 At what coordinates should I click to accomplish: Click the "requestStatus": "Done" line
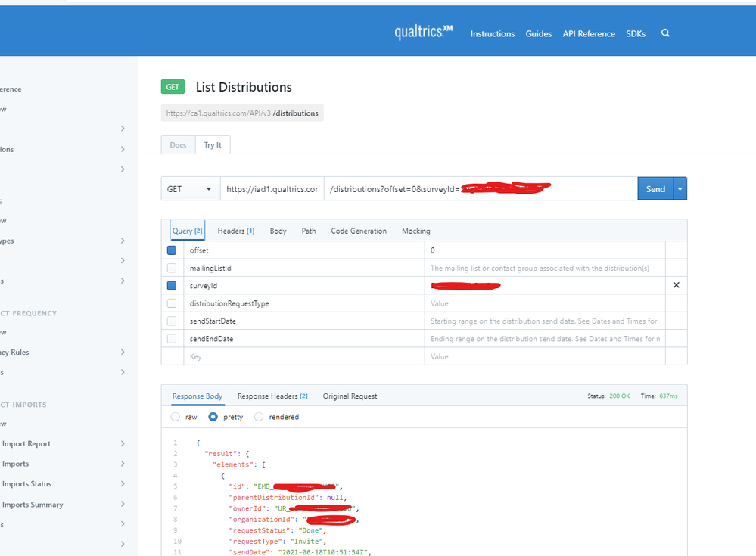(277, 530)
